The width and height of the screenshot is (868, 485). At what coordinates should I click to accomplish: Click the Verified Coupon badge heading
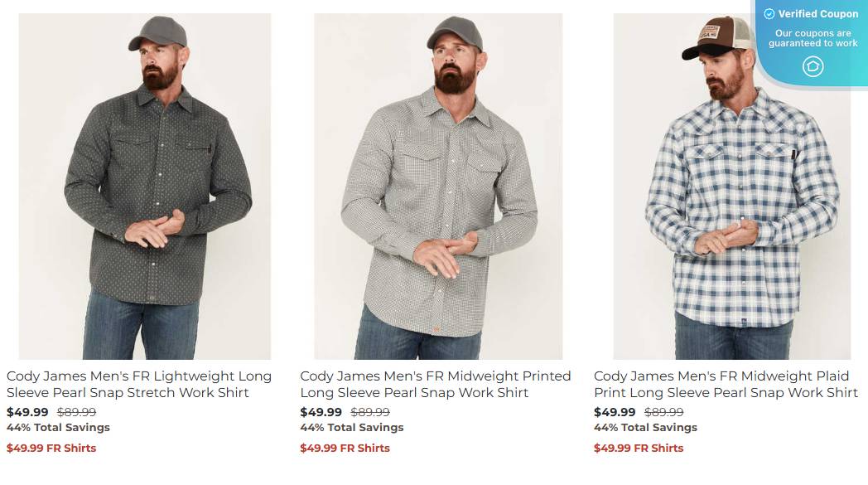817,14
